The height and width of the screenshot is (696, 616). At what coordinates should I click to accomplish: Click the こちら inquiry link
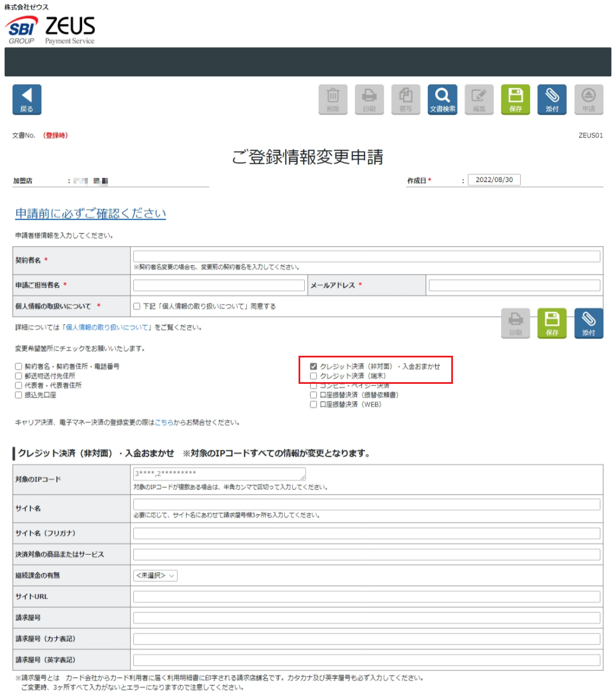[x=164, y=422]
